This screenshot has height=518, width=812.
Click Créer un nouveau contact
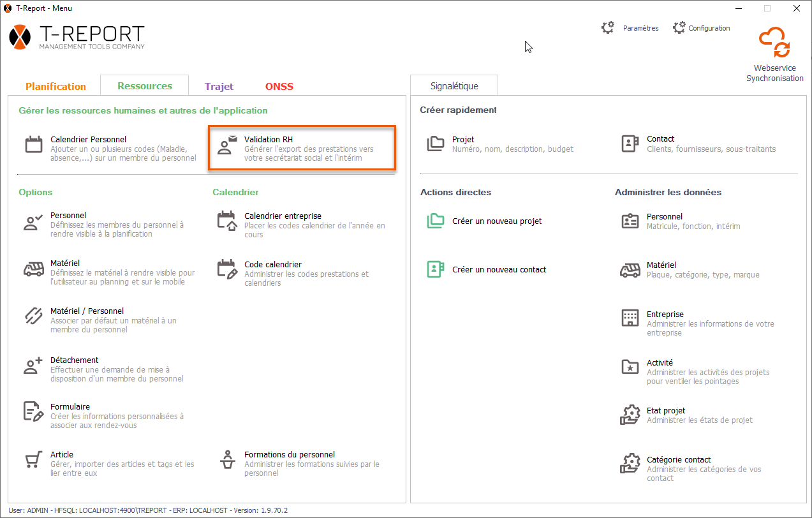[499, 270]
